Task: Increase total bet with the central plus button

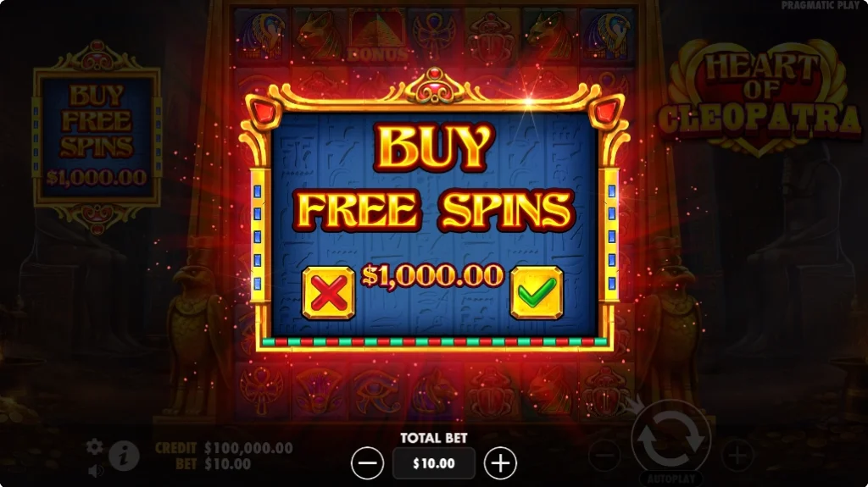Action: [500, 463]
